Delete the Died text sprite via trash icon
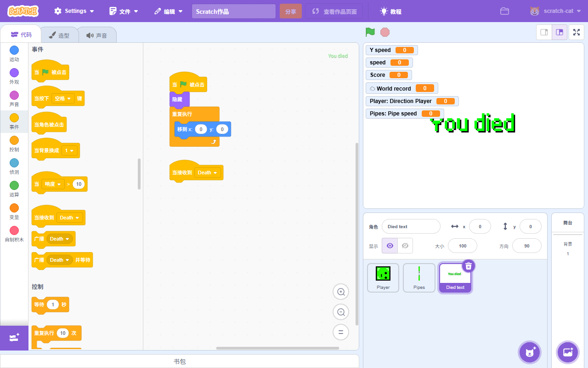 (x=468, y=266)
